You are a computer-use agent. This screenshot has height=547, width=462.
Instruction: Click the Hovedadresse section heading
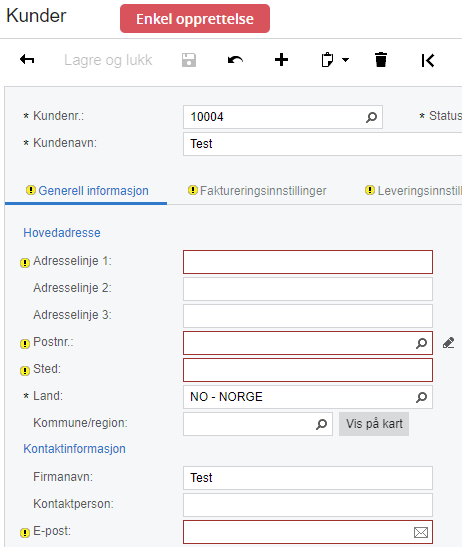tap(62, 233)
